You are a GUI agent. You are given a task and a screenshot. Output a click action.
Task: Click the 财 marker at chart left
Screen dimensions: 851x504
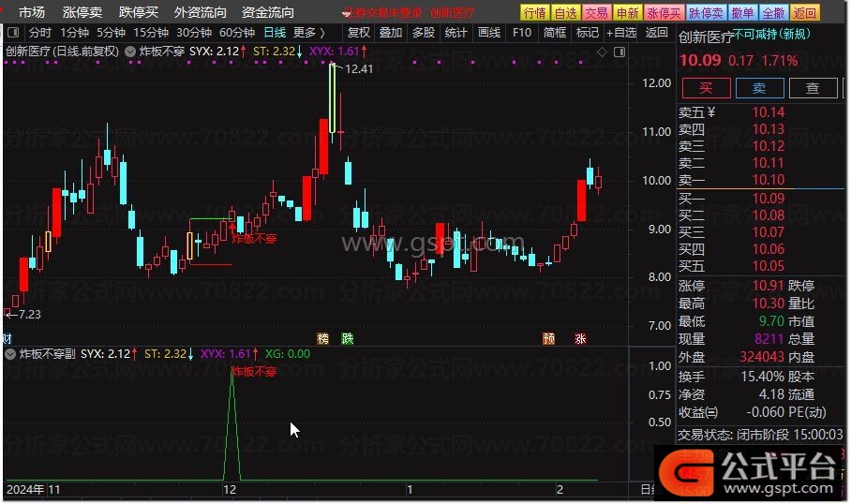point(7,339)
